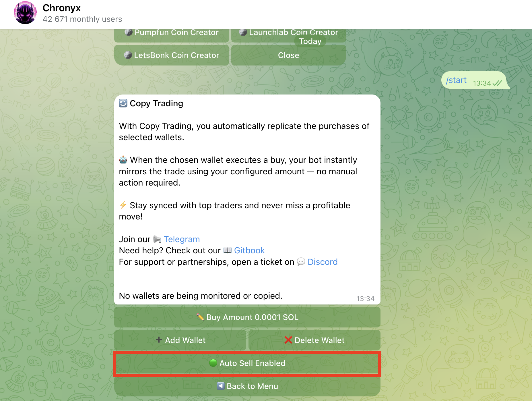Click the refresh icon beside Copy Trading title
The width and height of the screenshot is (532, 401).
pos(123,103)
